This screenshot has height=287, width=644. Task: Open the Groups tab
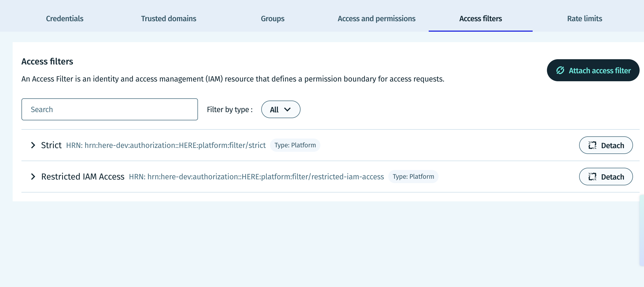point(273,18)
